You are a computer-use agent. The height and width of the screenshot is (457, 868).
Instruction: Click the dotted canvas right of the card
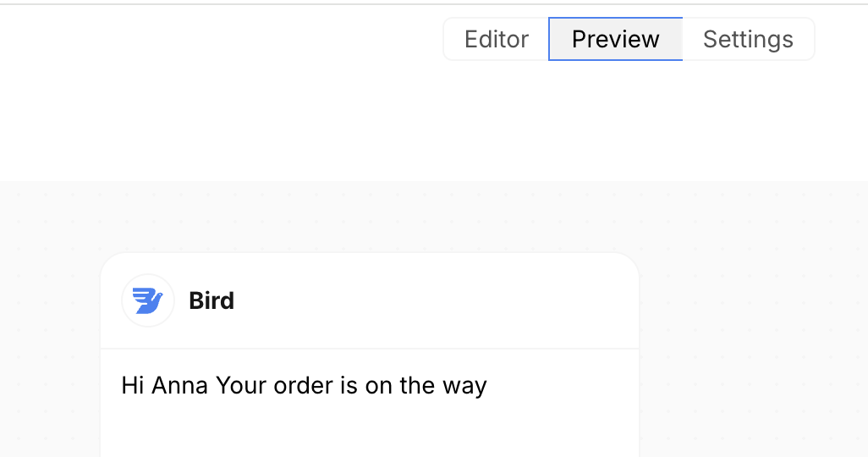[x=753, y=339]
